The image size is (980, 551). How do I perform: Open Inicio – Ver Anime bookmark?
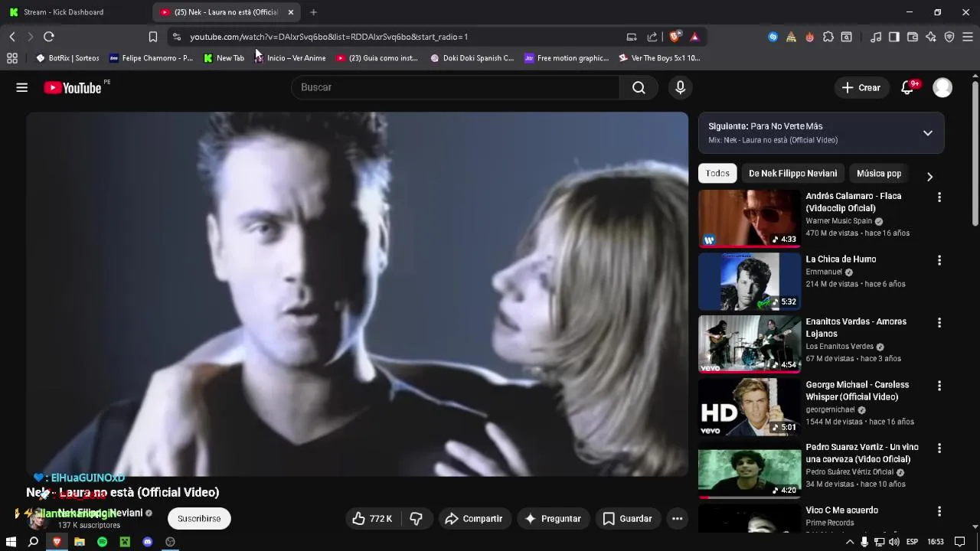(x=290, y=58)
